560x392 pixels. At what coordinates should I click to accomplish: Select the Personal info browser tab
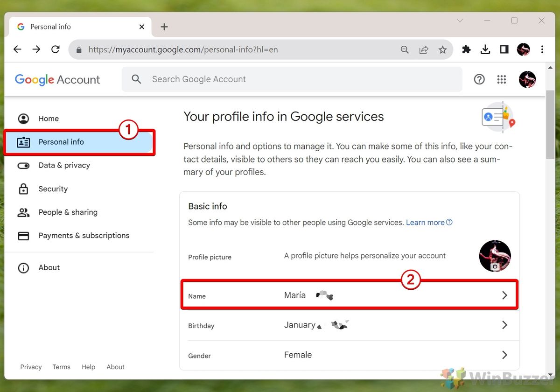[x=79, y=27]
